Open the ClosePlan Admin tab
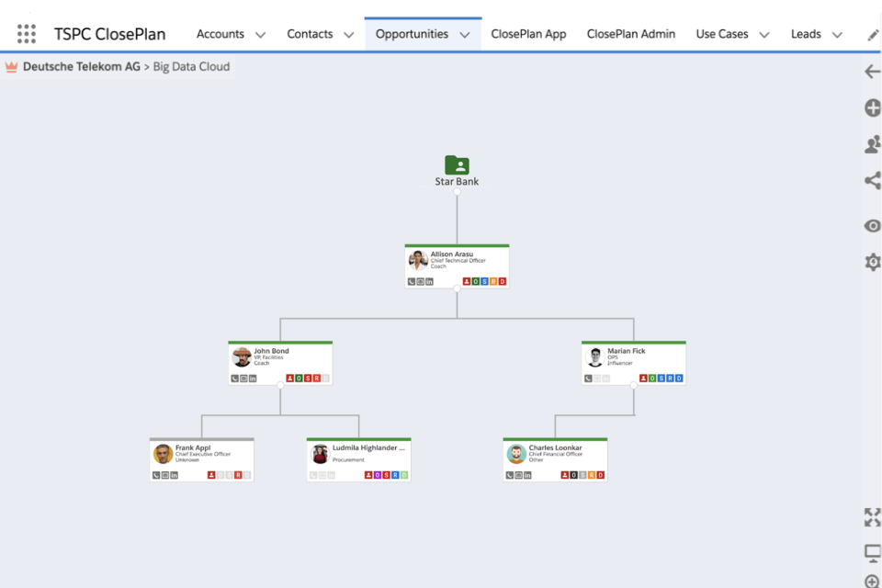 coord(631,34)
